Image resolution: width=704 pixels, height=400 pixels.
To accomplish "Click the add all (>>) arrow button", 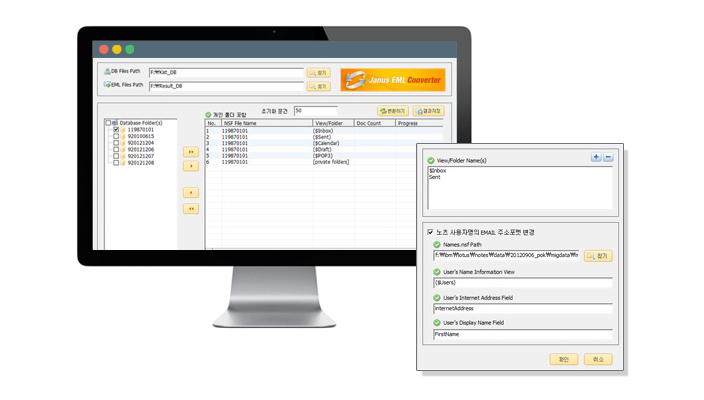I will pyautogui.click(x=190, y=152).
